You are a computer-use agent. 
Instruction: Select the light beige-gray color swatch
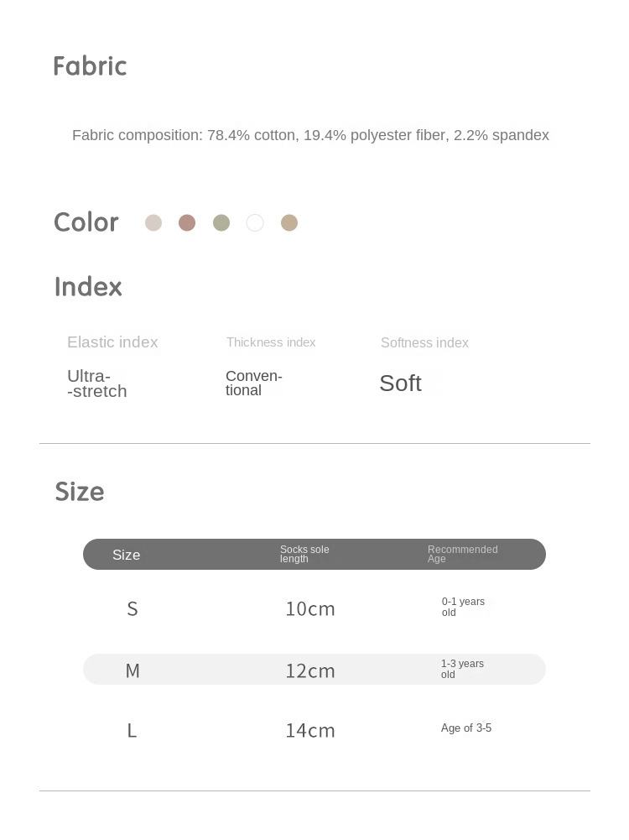click(x=153, y=222)
